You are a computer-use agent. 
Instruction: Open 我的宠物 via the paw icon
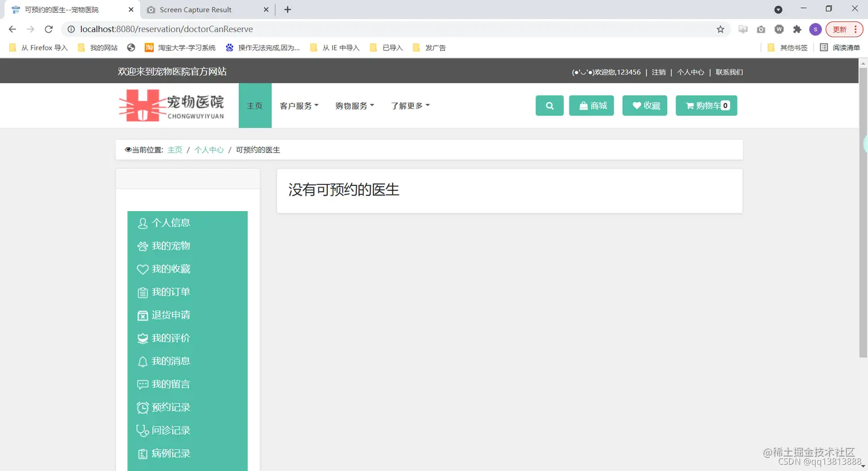(x=142, y=246)
